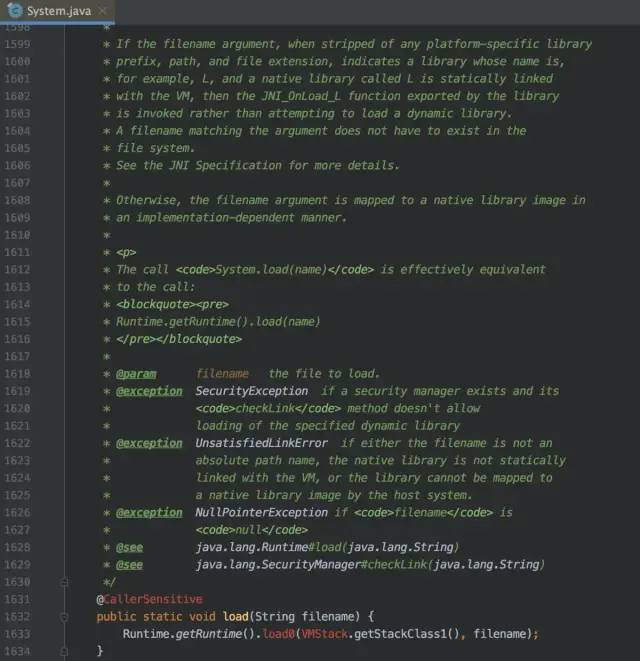Screen dimensions: 640x661
Task: Click the </pre></blockquote> tag on line 1616
Action: (179, 339)
